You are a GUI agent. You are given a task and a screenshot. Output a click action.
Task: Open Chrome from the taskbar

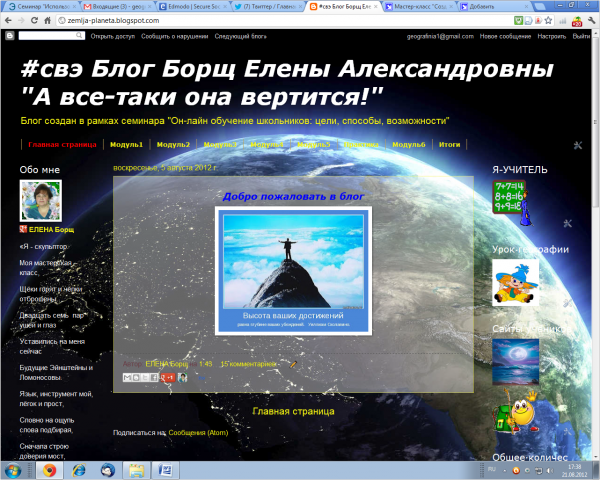click(x=49, y=470)
